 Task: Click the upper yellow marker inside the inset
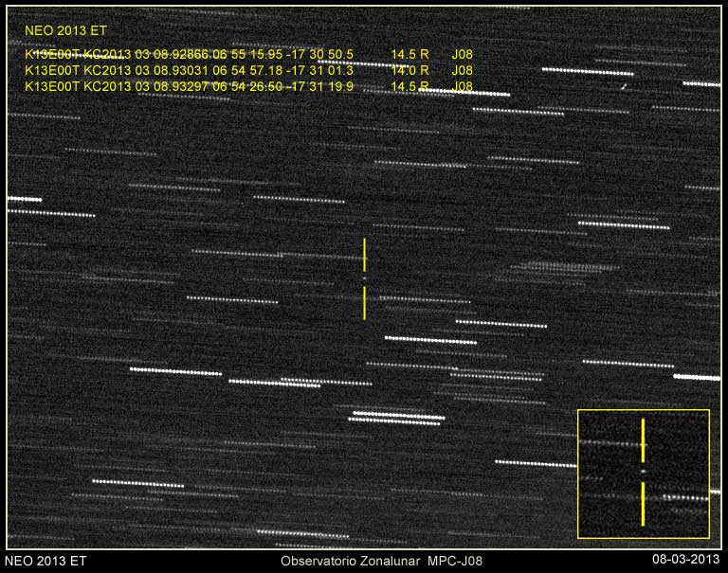pos(643,439)
